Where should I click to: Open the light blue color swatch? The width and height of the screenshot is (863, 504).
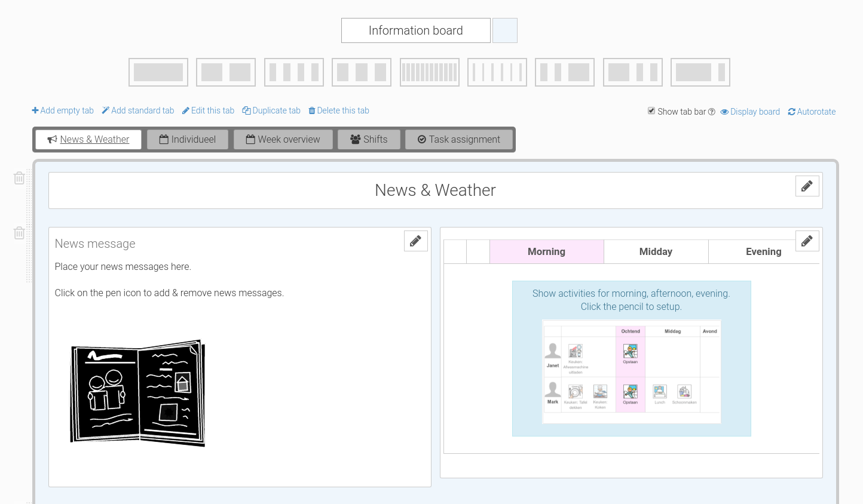tap(505, 30)
